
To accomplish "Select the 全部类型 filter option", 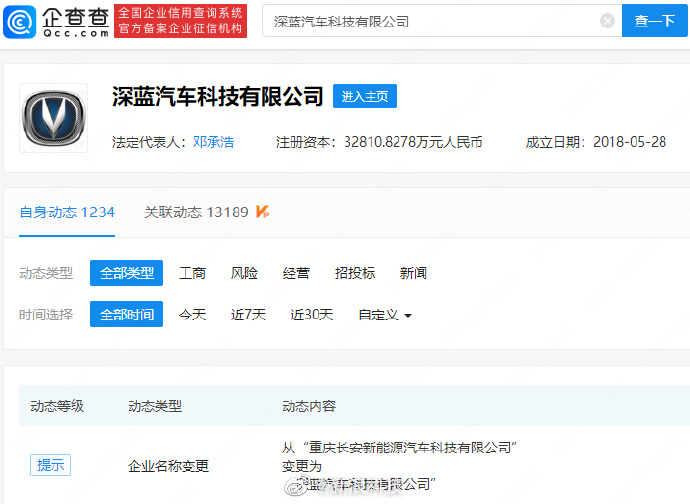I will [x=126, y=273].
